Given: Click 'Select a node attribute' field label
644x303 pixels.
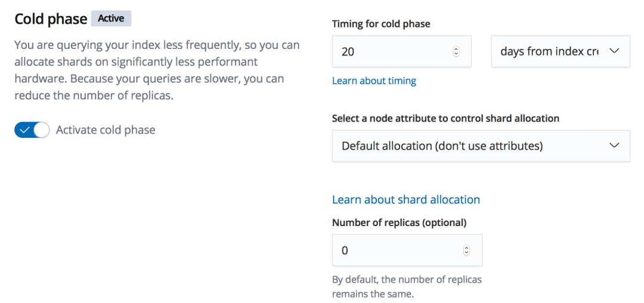Looking at the screenshot, I should coord(445,118).
